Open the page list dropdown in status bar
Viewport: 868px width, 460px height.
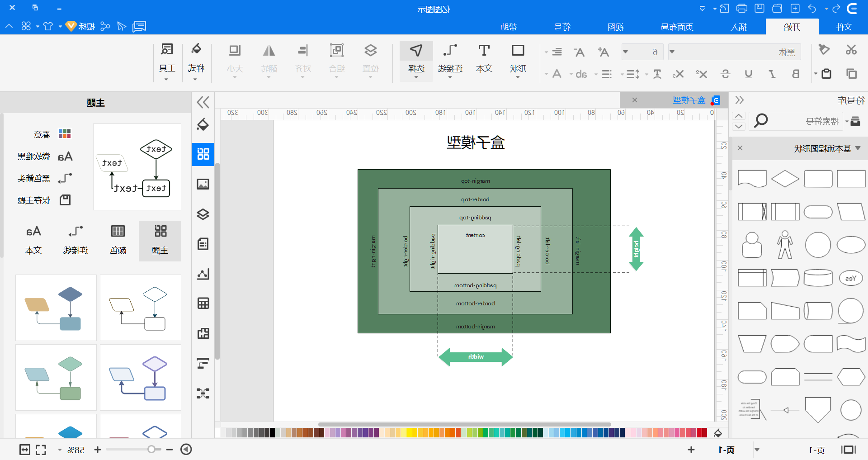pos(757,450)
